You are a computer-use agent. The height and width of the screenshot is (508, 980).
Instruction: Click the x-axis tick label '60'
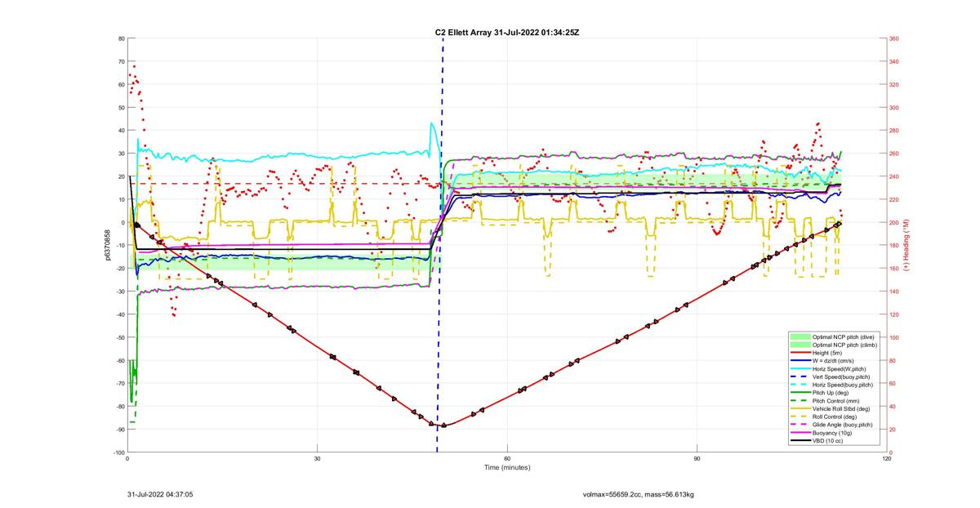[x=507, y=458]
